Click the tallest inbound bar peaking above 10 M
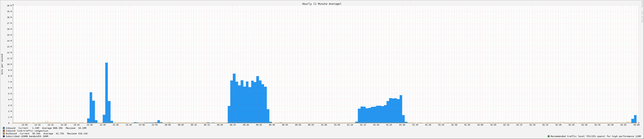The width and height of the screenshot is (644, 139). tap(106, 93)
